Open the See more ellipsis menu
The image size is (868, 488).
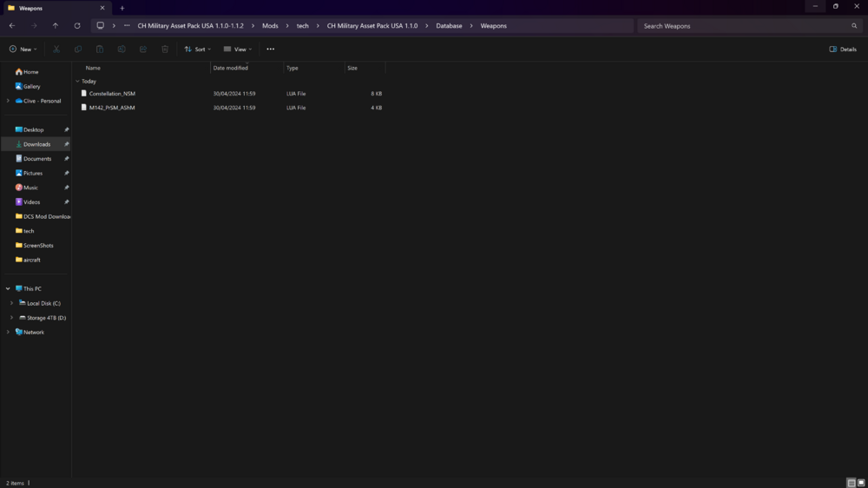click(270, 49)
